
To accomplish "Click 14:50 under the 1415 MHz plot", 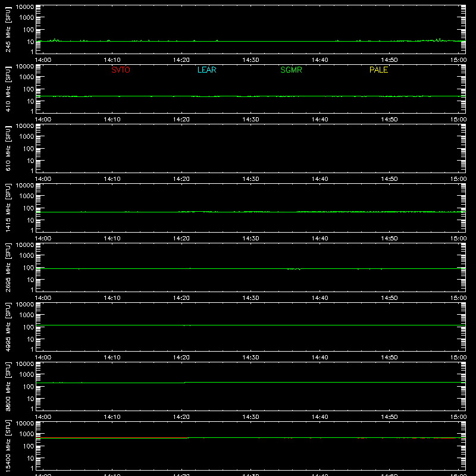I will pyautogui.click(x=389, y=239).
